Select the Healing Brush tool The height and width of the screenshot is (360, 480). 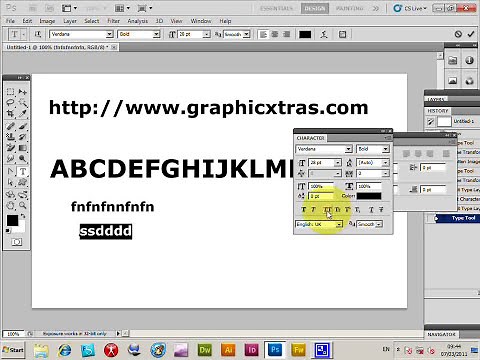10,126
